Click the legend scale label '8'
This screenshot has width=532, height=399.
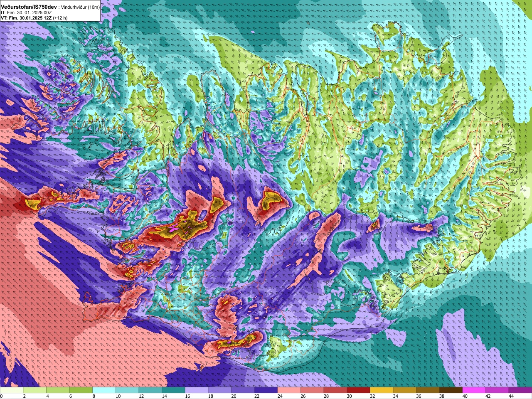point(94,396)
